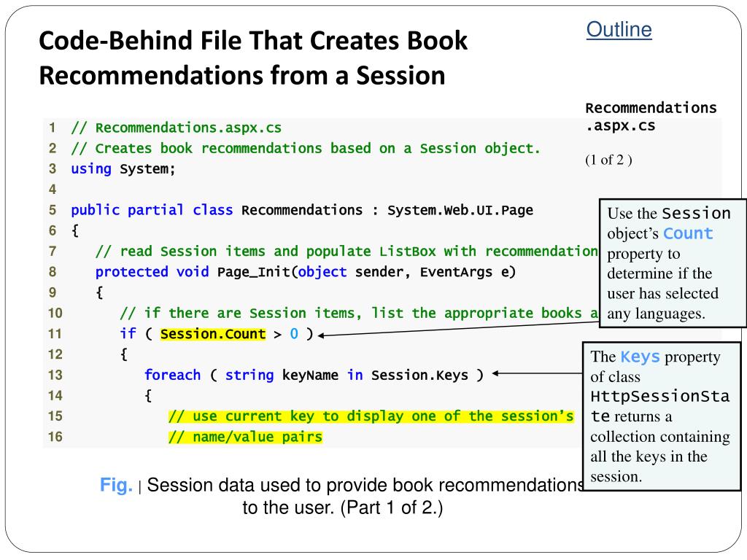Click line number 11 in the code listing
The height and width of the screenshot is (560, 747).
tap(55, 334)
